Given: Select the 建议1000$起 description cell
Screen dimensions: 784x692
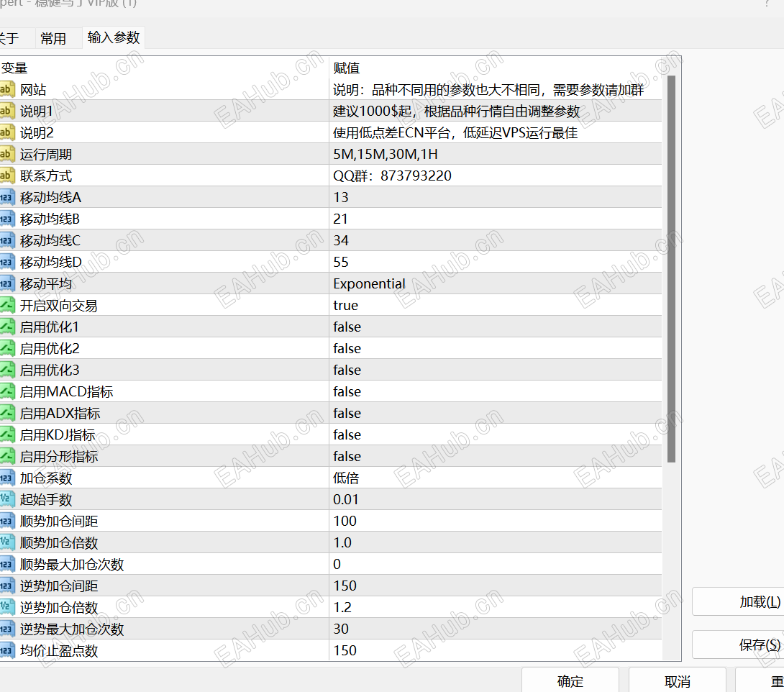Looking at the screenshot, I should (x=495, y=111).
